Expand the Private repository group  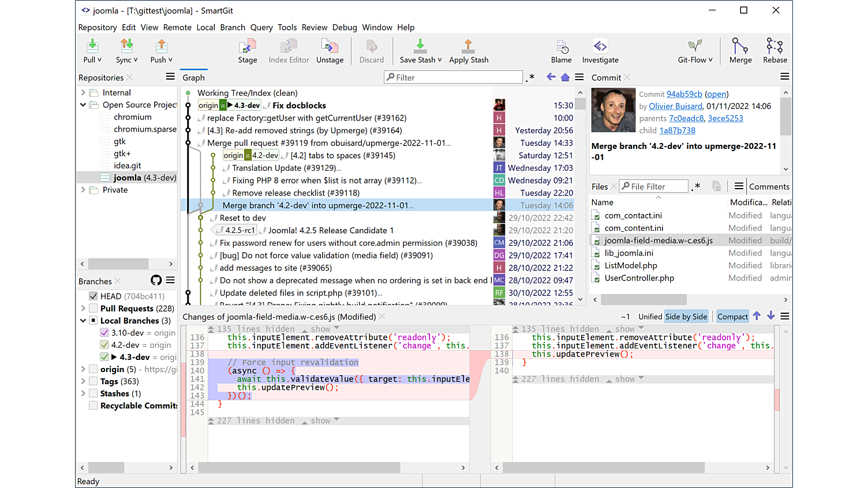coord(83,189)
